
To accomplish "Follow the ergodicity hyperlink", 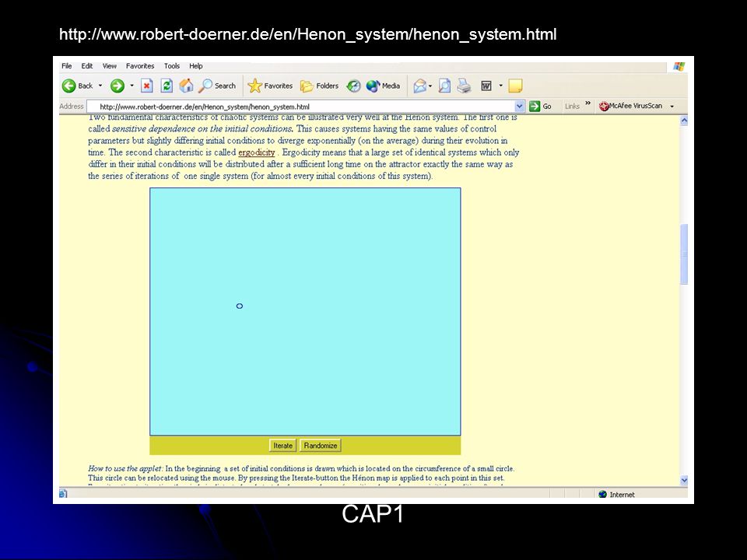I will [256, 152].
